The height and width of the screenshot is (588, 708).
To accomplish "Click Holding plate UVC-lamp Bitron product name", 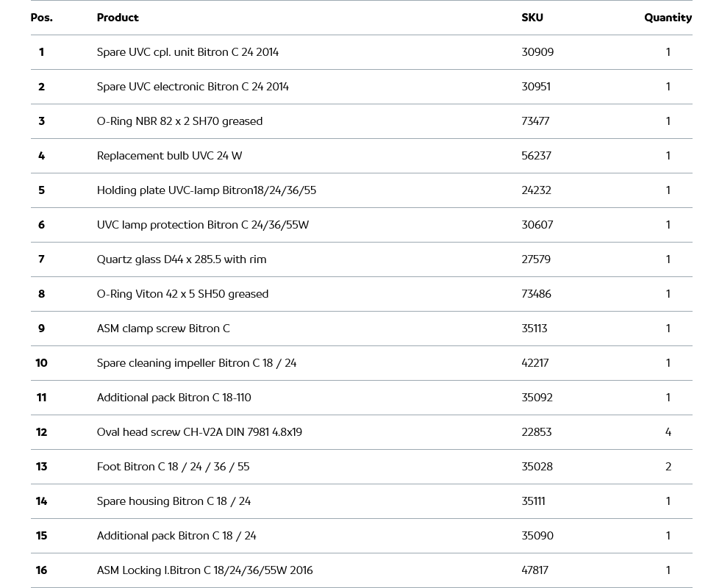I will tap(206, 190).
